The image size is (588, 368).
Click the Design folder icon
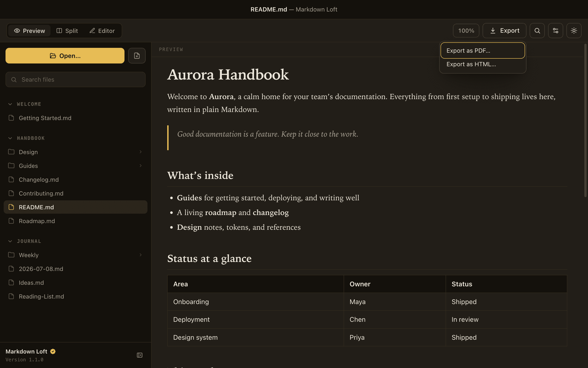[x=11, y=152]
